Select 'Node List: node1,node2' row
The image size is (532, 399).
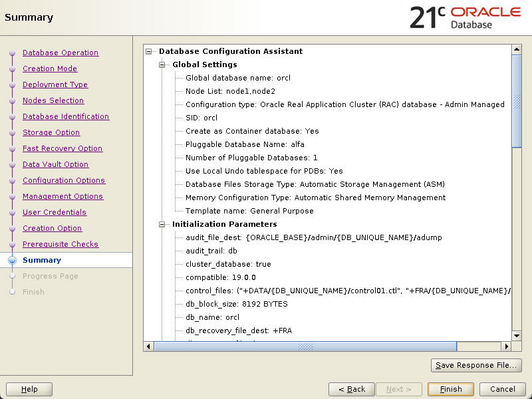click(230, 91)
